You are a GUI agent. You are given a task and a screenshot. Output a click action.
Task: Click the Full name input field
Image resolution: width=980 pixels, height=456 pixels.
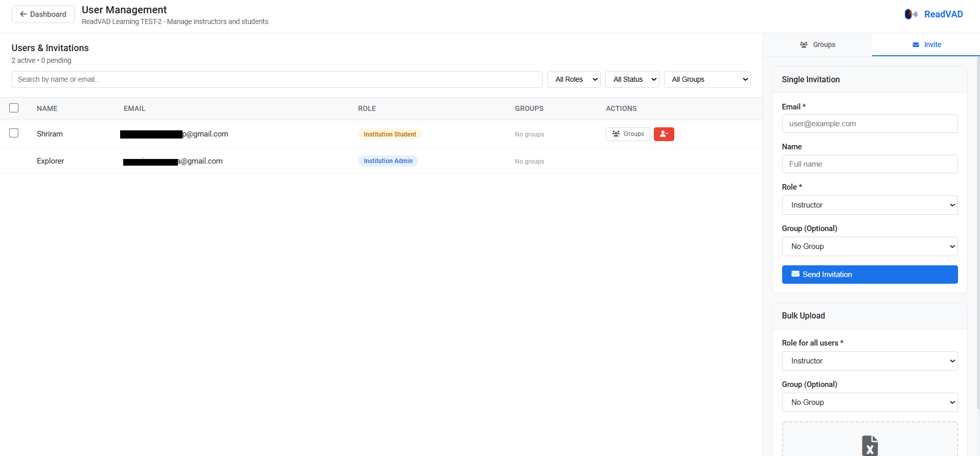[x=870, y=164]
